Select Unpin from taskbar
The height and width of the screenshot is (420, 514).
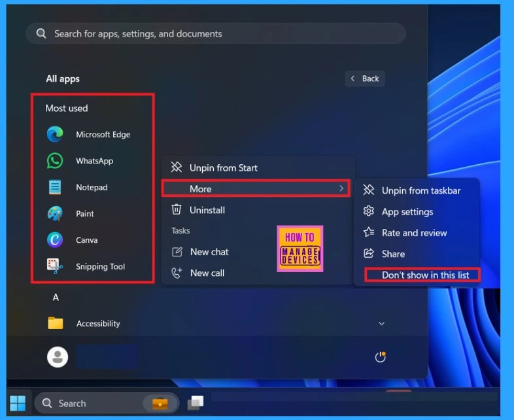pos(417,190)
